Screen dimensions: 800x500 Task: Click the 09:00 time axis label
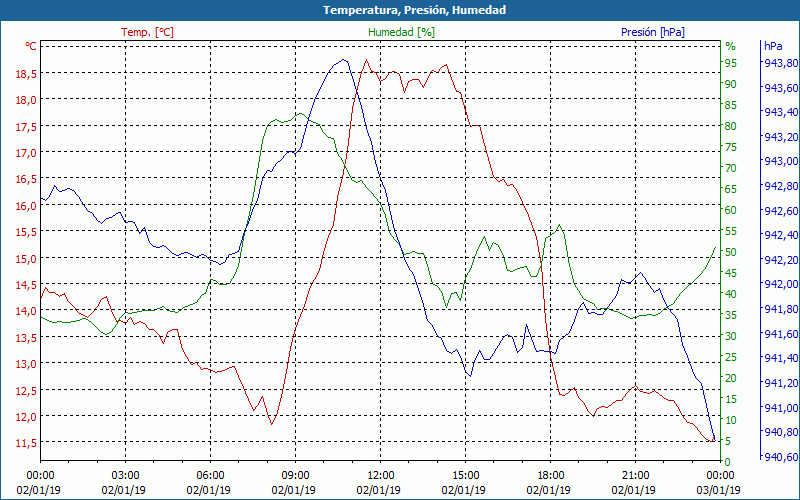pyautogui.click(x=295, y=476)
